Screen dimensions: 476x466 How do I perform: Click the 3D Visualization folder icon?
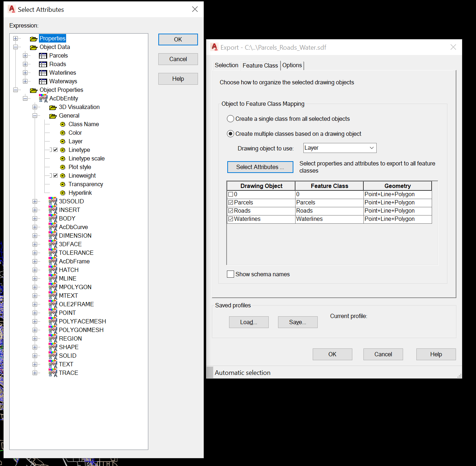pyautogui.click(x=53, y=107)
